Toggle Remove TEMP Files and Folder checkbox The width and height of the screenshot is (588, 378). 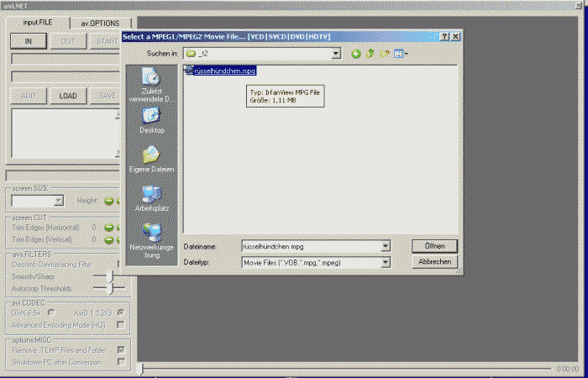click(x=121, y=349)
